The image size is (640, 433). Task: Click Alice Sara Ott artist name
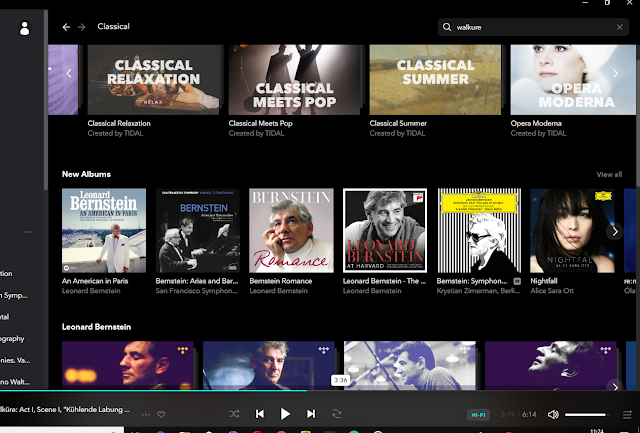pyautogui.click(x=552, y=291)
